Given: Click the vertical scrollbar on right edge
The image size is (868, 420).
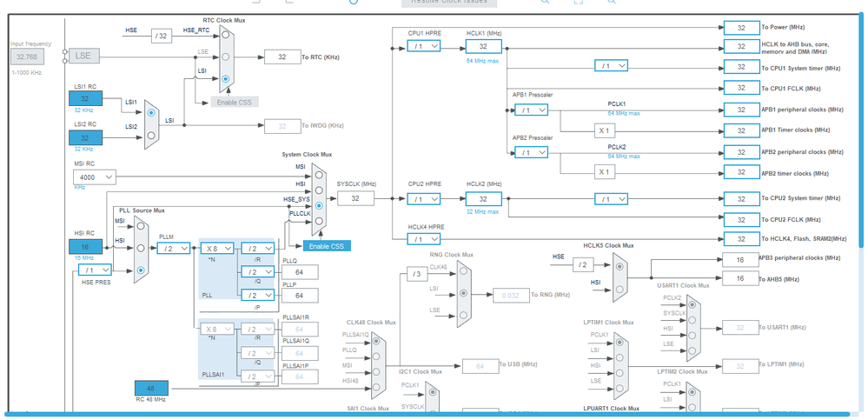Looking at the screenshot, I should 862,130.
